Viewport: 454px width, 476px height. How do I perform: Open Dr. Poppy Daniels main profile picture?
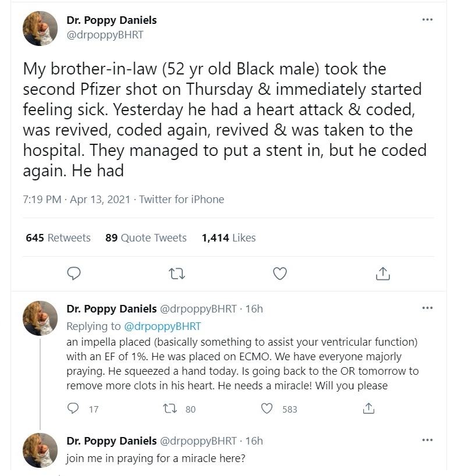pos(40,29)
